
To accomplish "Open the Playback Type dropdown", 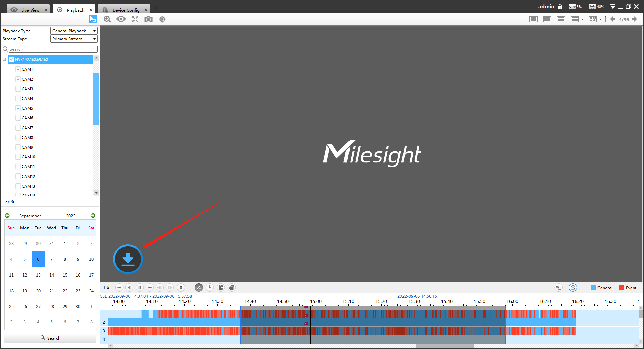I will pyautogui.click(x=74, y=31).
